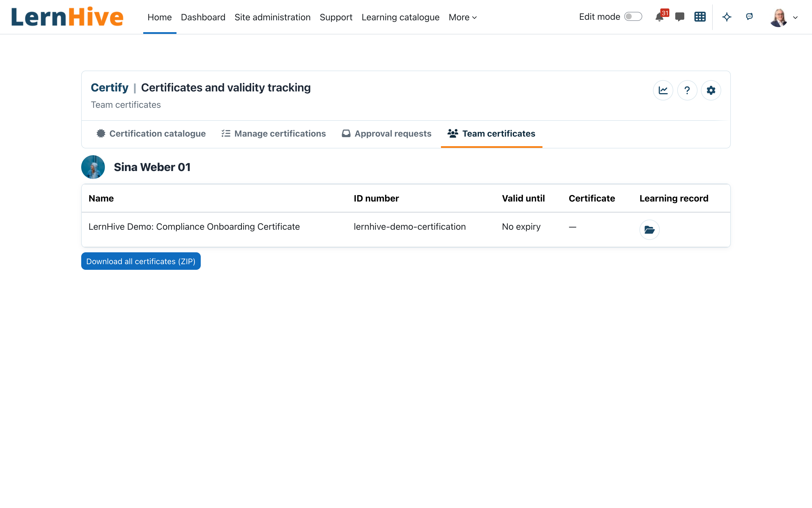Switch to Certification catalogue tab
This screenshot has width=812, height=508.
(x=151, y=134)
